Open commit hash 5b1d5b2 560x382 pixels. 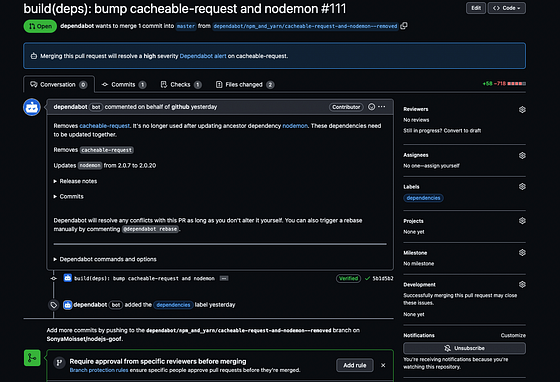click(x=383, y=278)
